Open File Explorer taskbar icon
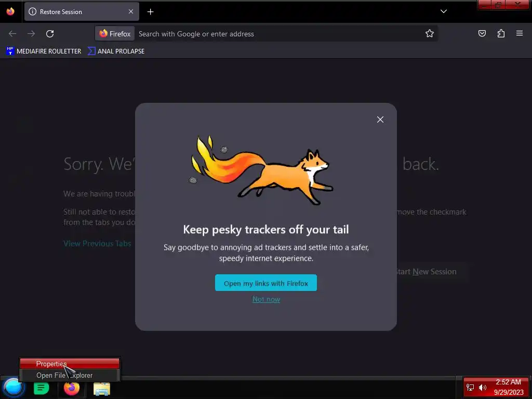Viewport: 532px width, 399px height. point(102,389)
